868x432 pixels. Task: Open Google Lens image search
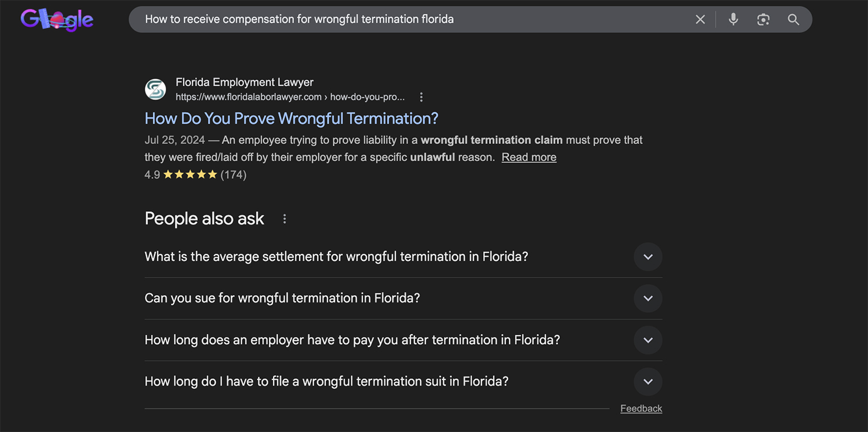[x=763, y=19]
